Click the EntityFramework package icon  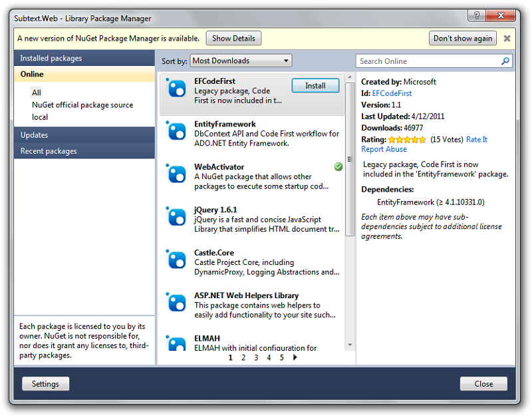[176, 131]
